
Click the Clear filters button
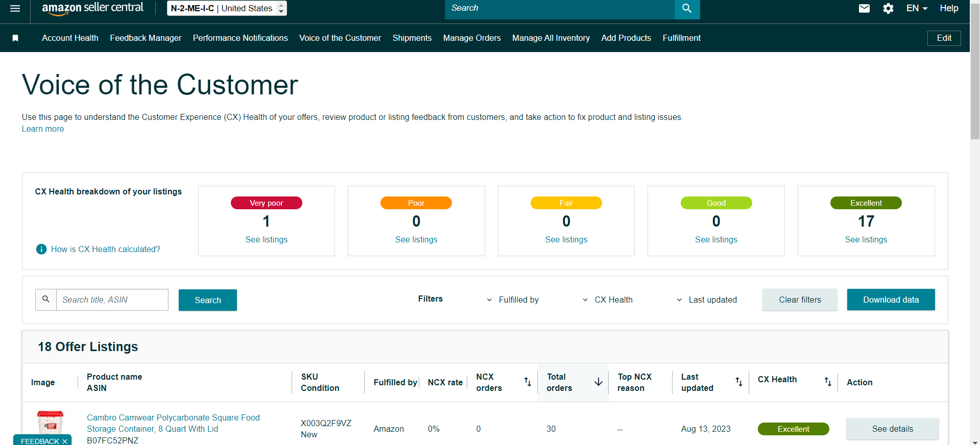coord(800,300)
